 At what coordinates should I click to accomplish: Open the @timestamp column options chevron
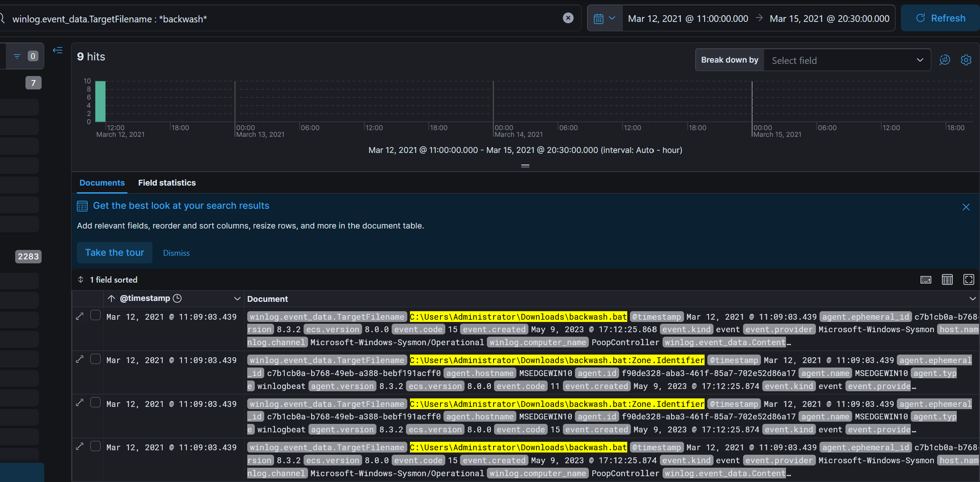pyautogui.click(x=237, y=299)
